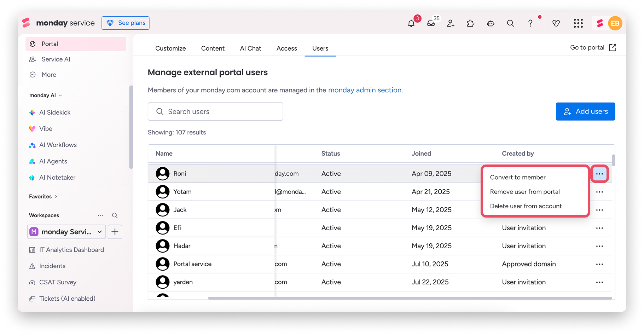The width and height of the screenshot is (644, 335).
Task: Switch to the AI Chat tab
Action: 250,48
